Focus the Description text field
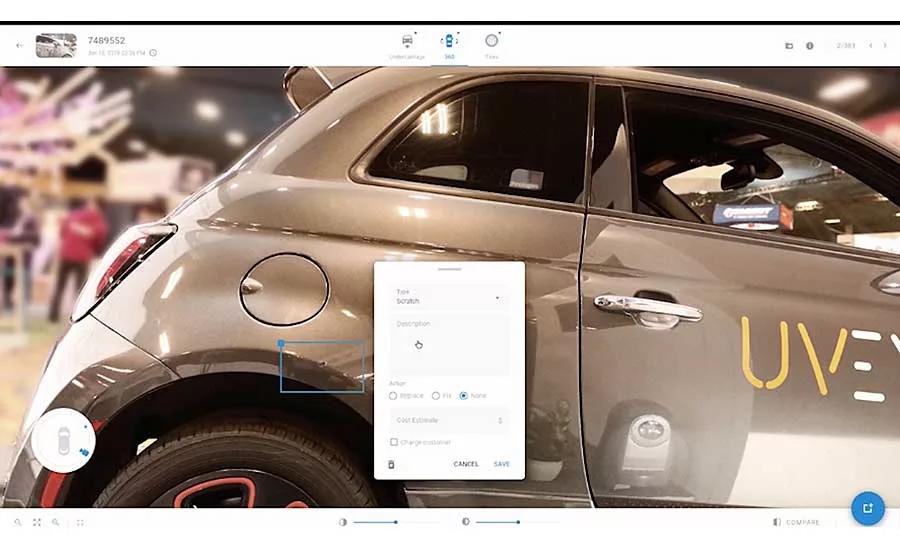 pyautogui.click(x=449, y=346)
